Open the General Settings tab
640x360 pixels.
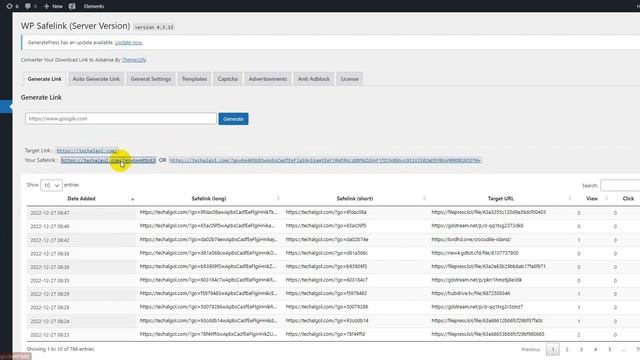pos(151,79)
